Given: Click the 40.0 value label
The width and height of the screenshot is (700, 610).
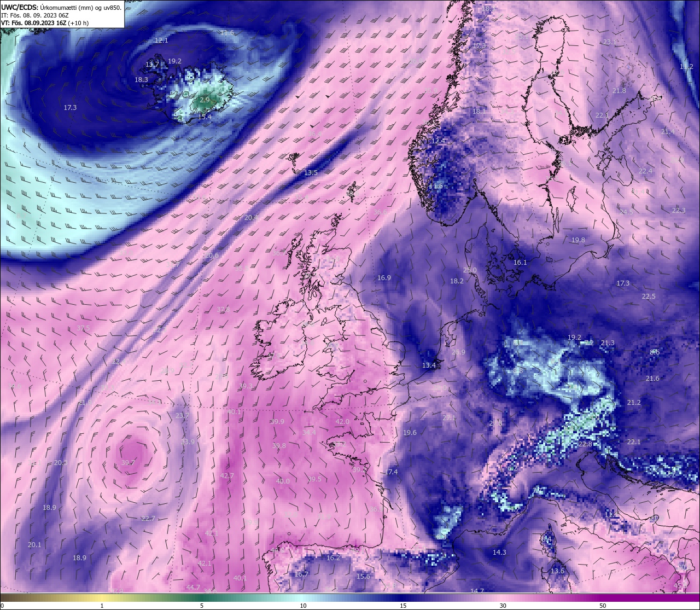Looking at the screenshot, I should [x=283, y=481].
